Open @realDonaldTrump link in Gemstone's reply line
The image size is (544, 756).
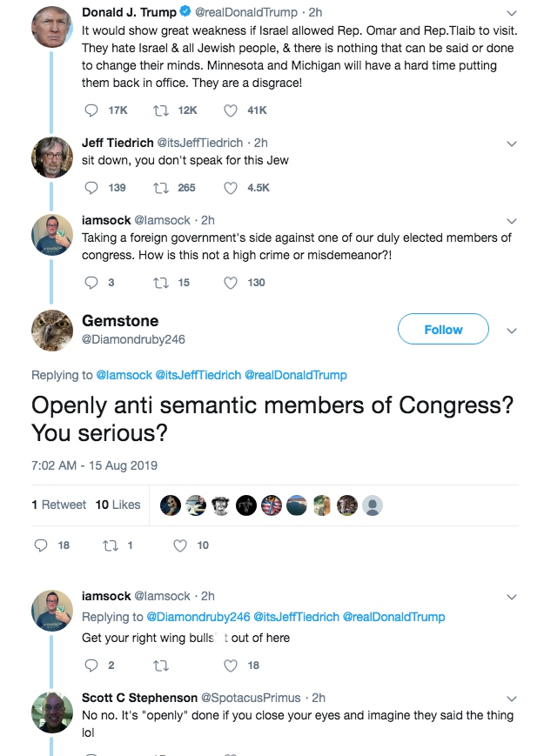click(x=296, y=375)
